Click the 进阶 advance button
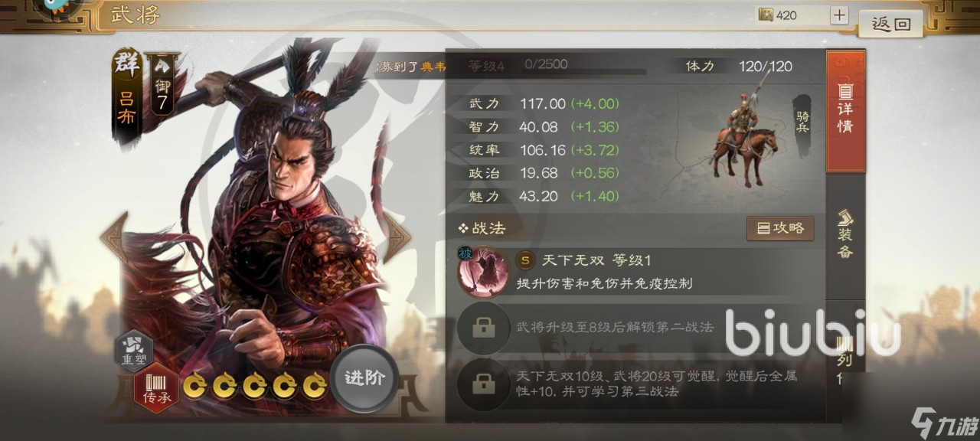 pos(364,378)
